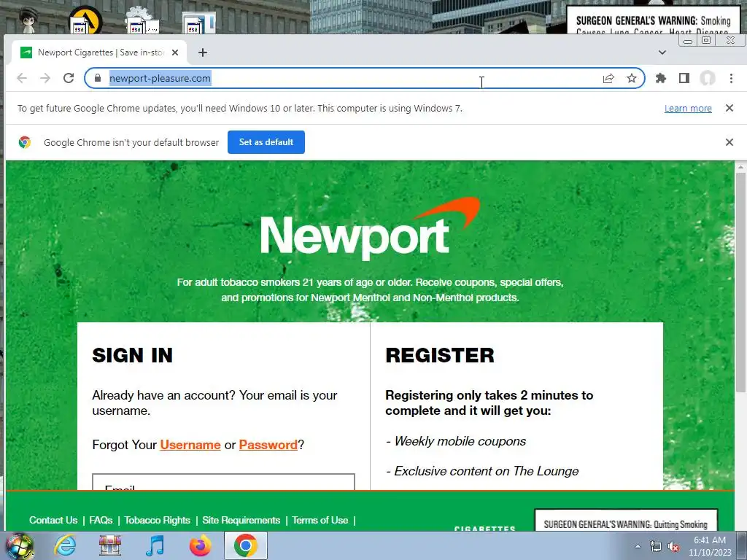The width and height of the screenshot is (747, 560).
Task: Click the Newport logo
Action: coord(370,229)
